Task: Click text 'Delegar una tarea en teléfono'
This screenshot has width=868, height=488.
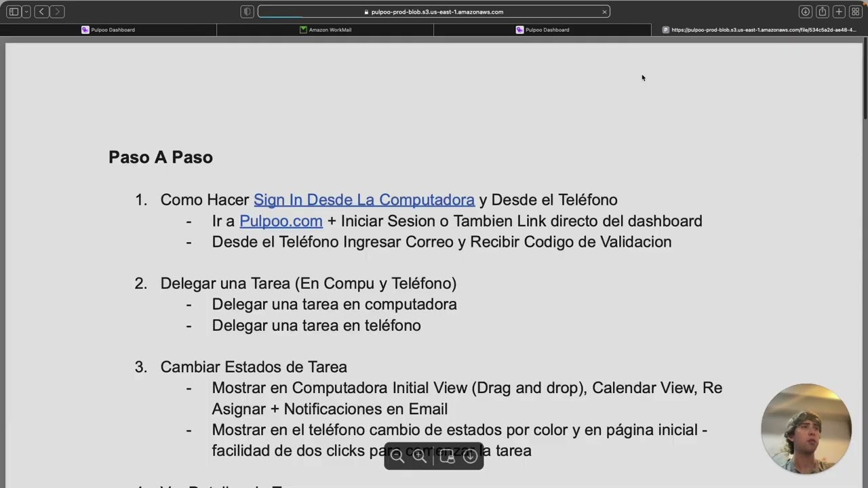Action: tap(317, 325)
